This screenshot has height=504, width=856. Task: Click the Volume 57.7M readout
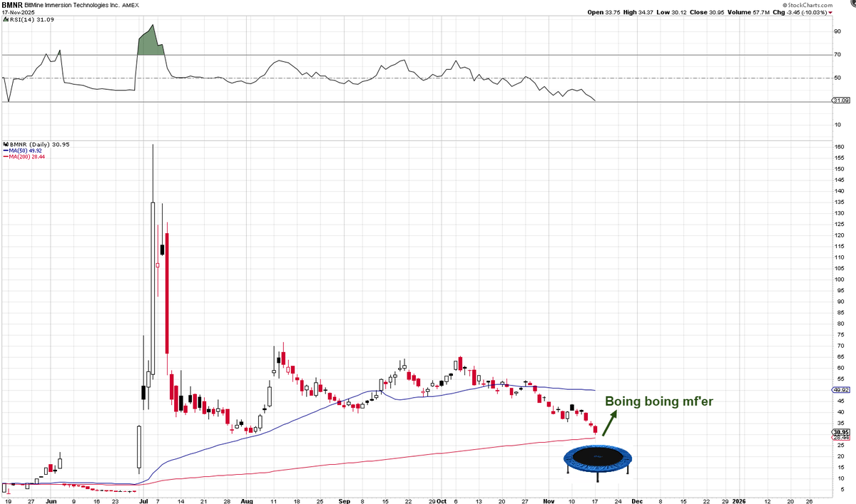point(748,12)
